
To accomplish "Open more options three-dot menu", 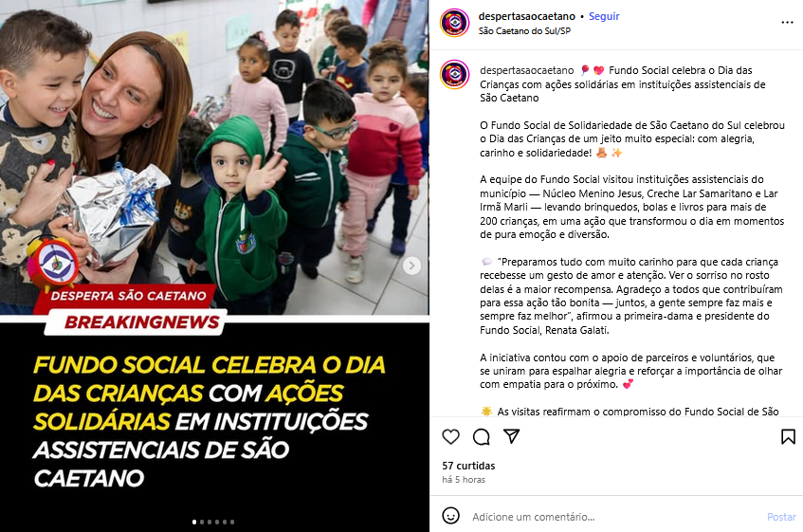I will [x=787, y=23].
